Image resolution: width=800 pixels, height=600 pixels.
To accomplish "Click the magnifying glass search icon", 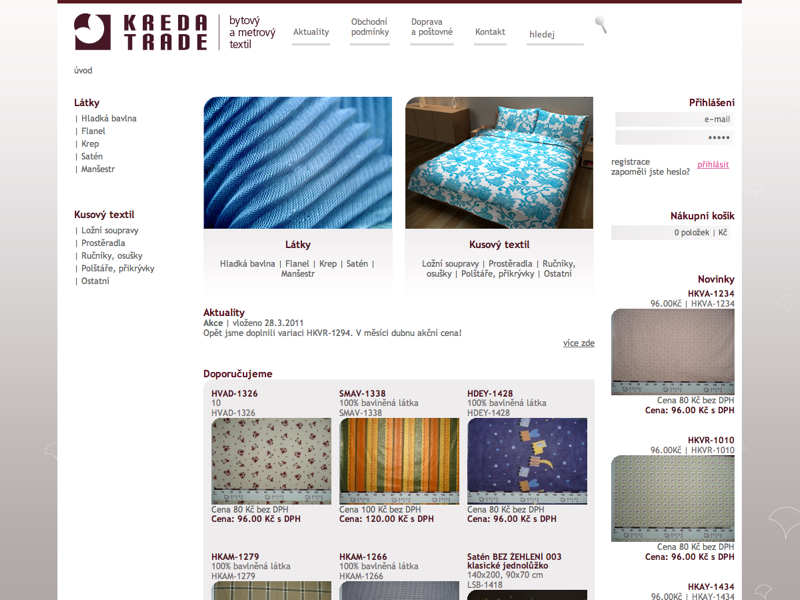I will (x=601, y=24).
